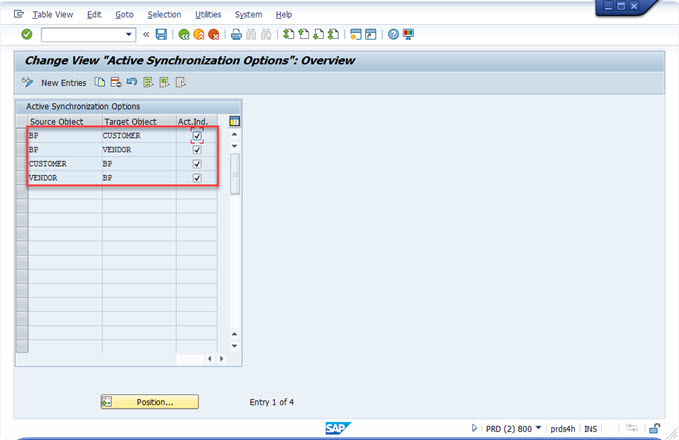
Task: Click the Undo Change icon
Action: tap(132, 82)
